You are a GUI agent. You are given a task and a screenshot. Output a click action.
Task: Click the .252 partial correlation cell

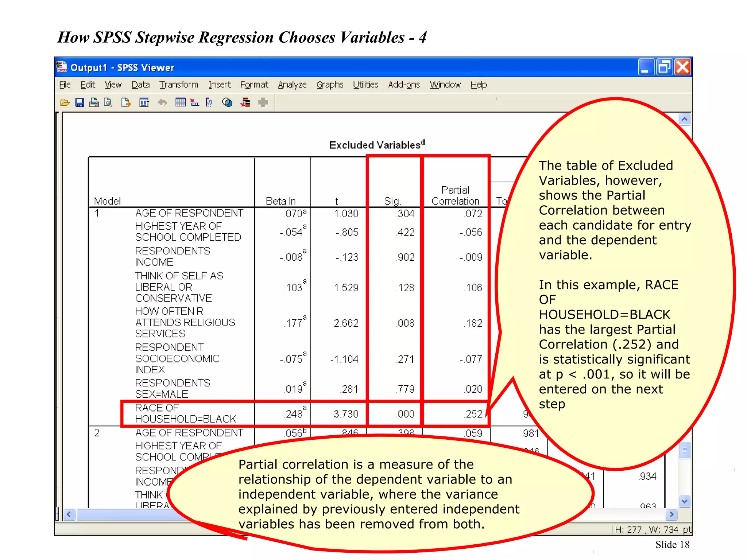tap(473, 414)
